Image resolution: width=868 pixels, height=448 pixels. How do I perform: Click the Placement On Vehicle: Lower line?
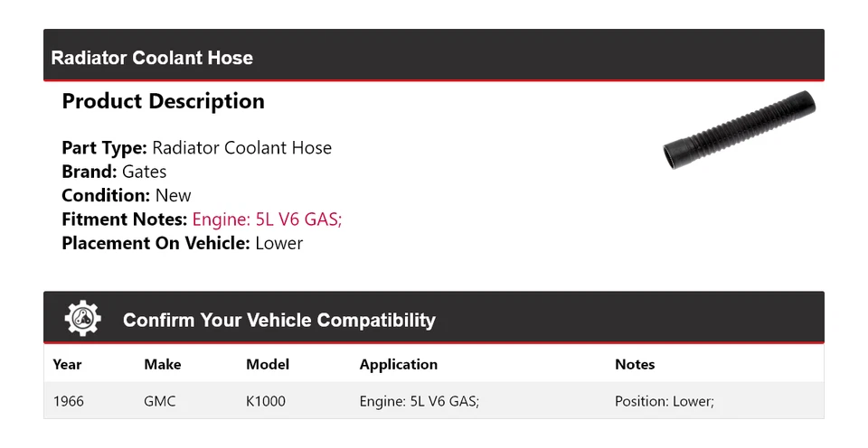point(182,243)
